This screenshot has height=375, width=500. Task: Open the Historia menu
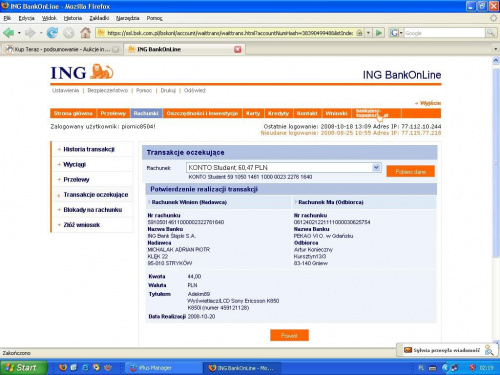coord(73,18)
